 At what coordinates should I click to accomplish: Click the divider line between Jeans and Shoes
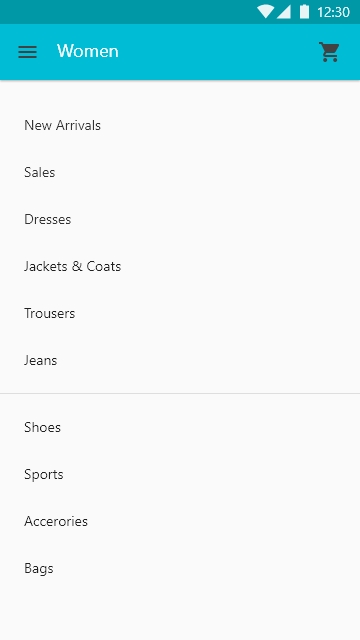click(180, 393)
